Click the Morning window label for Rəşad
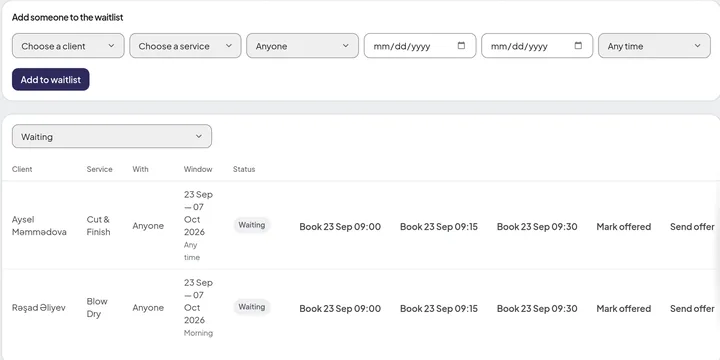 (x=198, y=333)
